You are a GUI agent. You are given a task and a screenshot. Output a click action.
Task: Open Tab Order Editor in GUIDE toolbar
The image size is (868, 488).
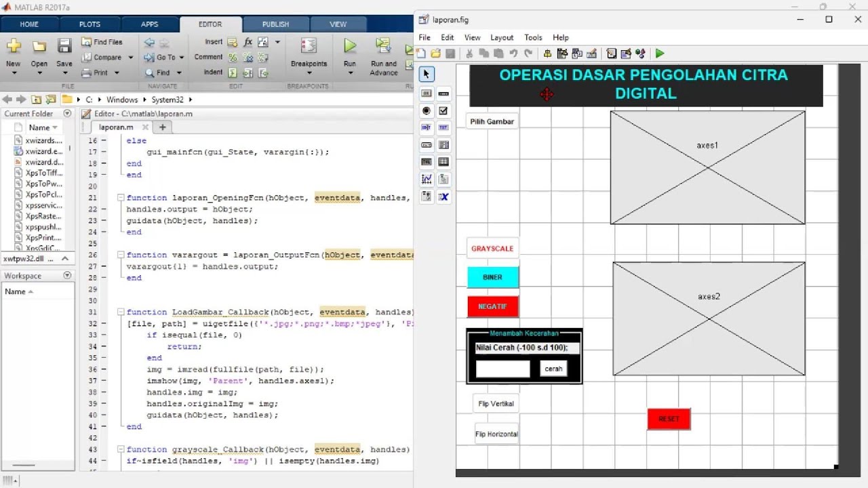(x=576, y=54)
